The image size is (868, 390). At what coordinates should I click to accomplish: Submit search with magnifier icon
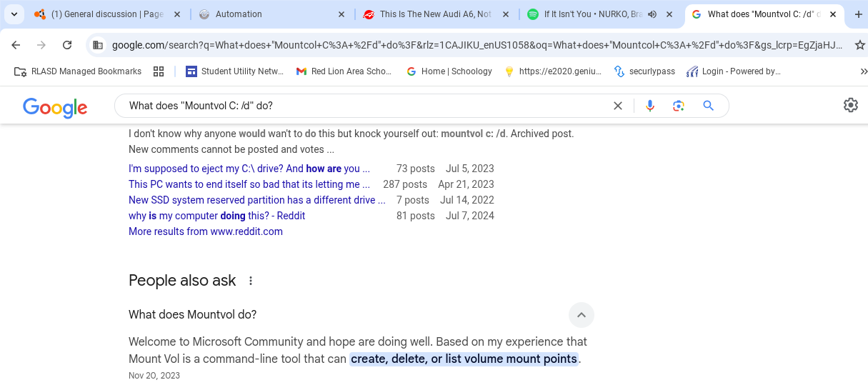708,106
